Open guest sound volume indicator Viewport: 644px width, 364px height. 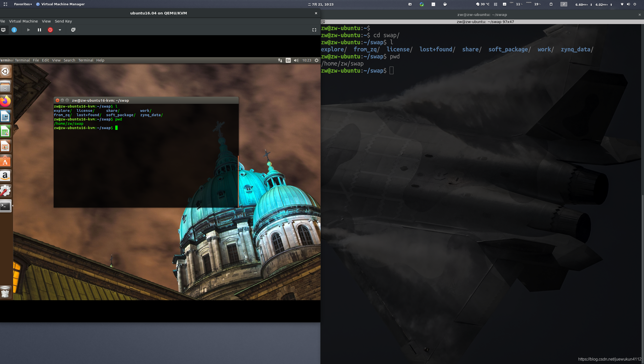[x=296, y=60]
